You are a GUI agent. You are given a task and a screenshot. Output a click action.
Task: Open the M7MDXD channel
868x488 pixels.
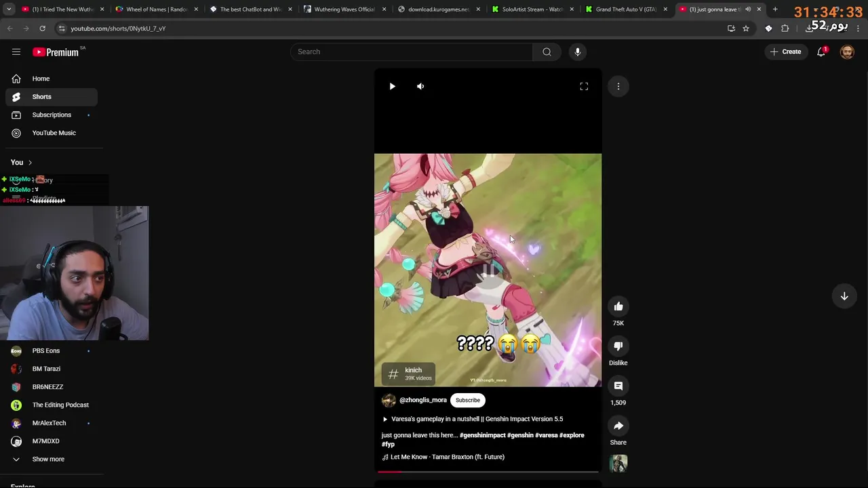click(x=52, y=441)
